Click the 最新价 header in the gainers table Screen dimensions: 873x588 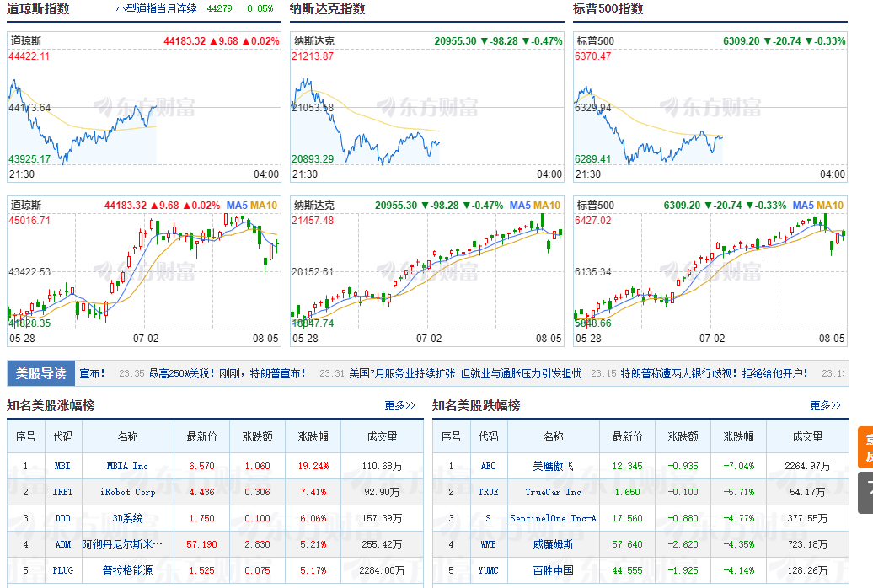(x=201, y=436)
